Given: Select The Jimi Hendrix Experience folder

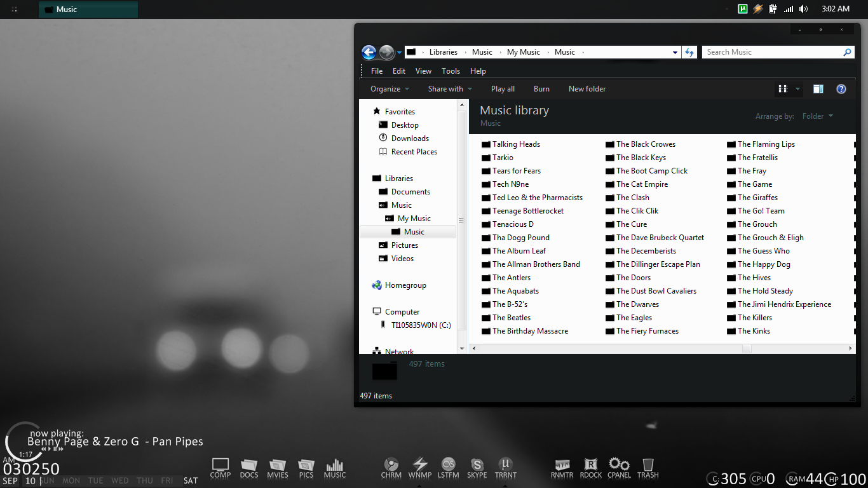Looking at the screenshot, I should [779, 304].
